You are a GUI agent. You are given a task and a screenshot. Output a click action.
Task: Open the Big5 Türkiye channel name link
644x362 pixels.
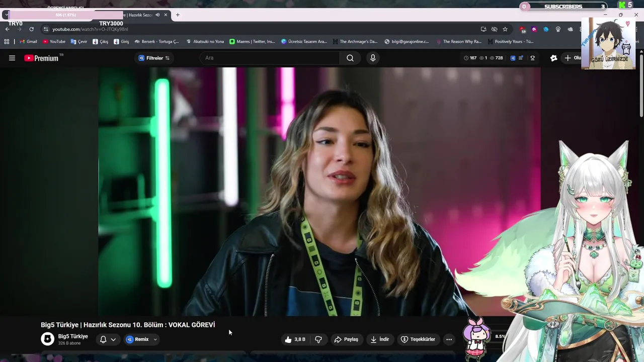pyautogui.click(x=73, y=336)
